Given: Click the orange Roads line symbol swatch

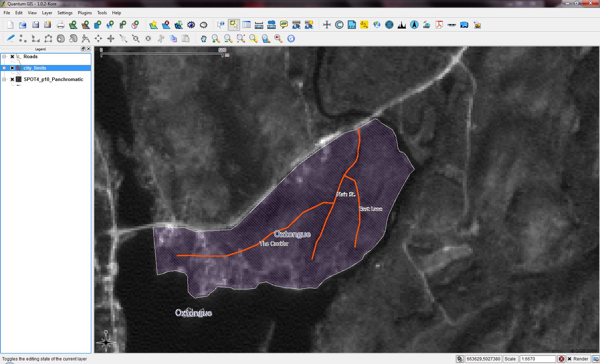Looking at the screenshot, I should [19, 62].
